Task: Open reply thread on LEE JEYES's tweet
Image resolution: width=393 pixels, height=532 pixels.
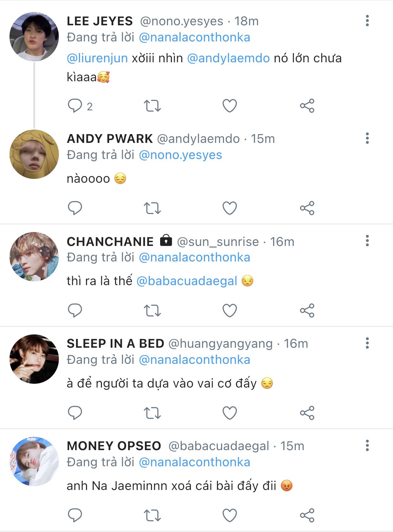Action: pyautogui.click(x=75, y=106)
